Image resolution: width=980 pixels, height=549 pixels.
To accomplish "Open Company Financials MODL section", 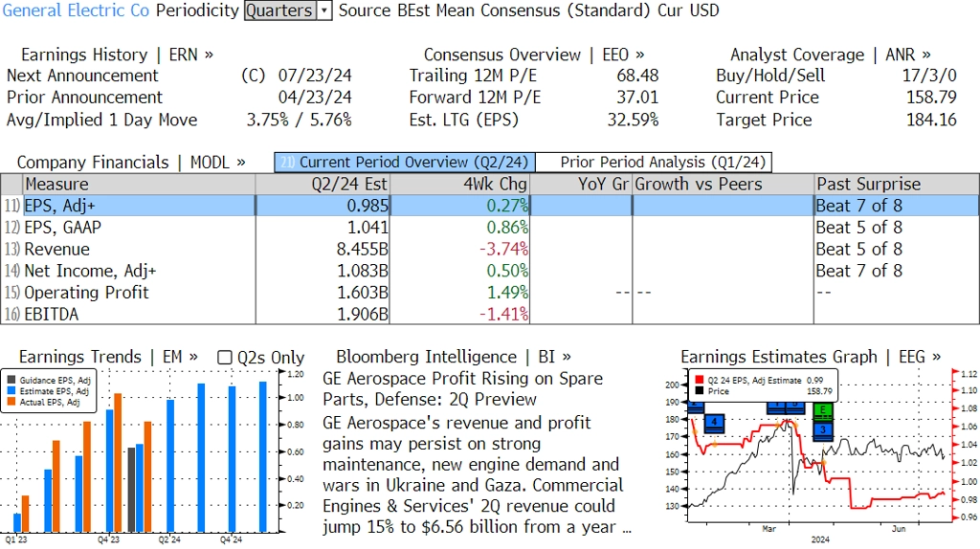I will pos(130,163).
